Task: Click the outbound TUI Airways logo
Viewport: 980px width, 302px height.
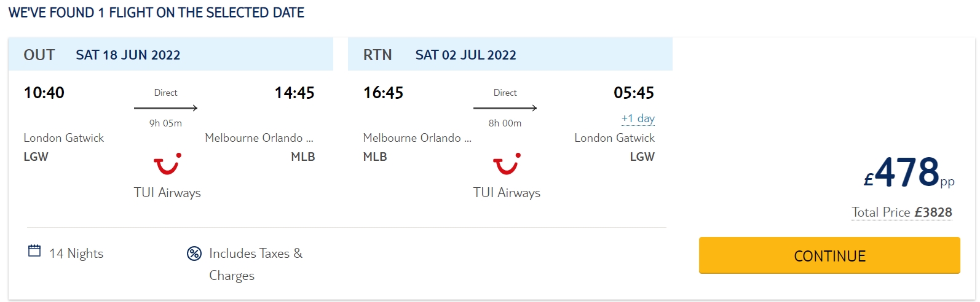Action: coord(167,164)
